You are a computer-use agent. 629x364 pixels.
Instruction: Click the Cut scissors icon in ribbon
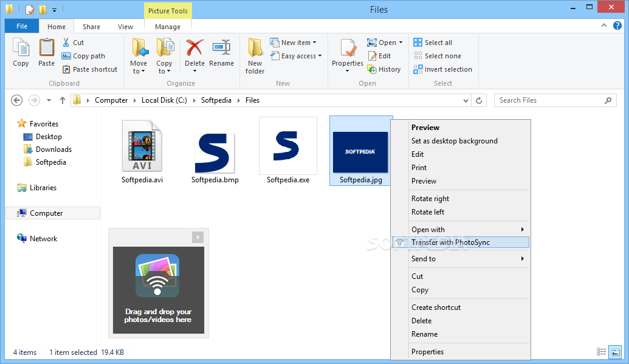click(66, 42)
